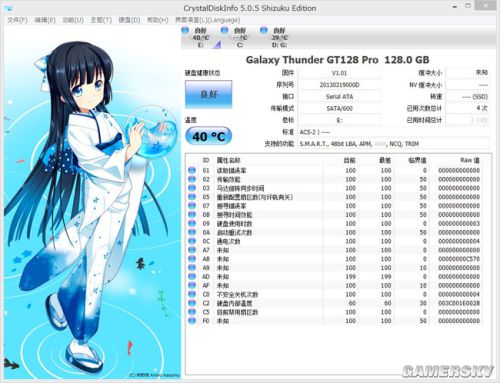
Task: Click the transfer mode field SATA/600
Action: pos(339,108)
